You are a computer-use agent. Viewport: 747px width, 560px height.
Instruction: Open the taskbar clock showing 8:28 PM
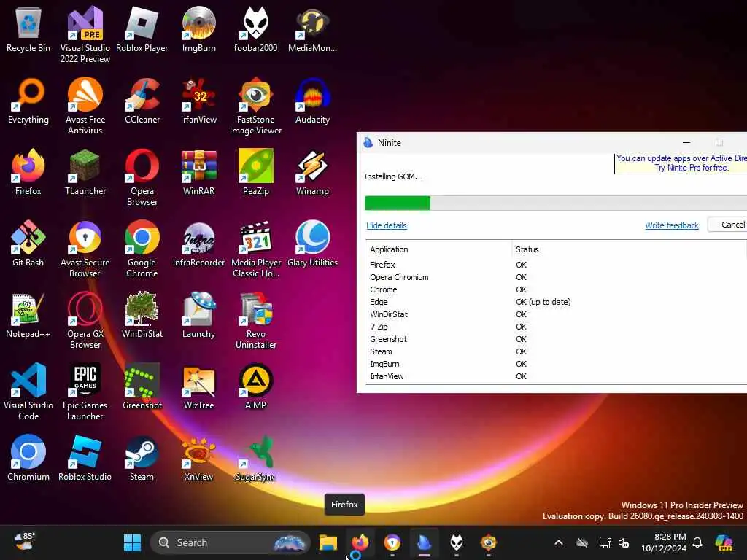coord(664,542)
